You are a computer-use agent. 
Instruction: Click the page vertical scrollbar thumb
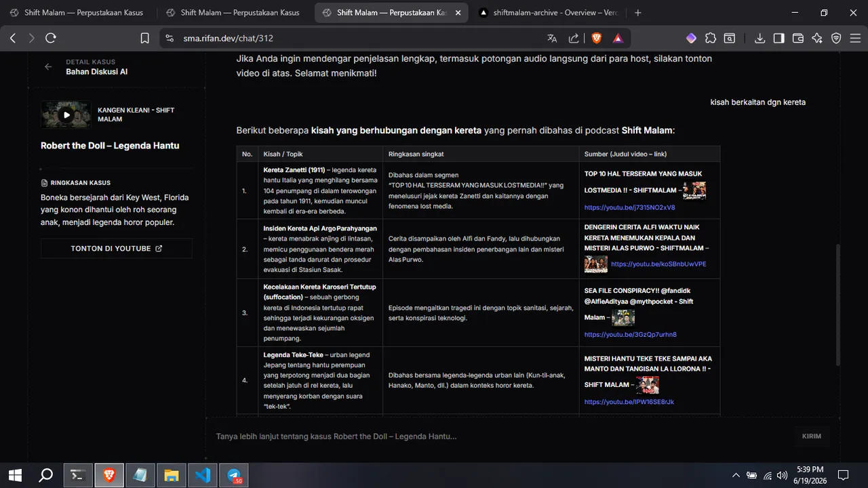(840, 306)
